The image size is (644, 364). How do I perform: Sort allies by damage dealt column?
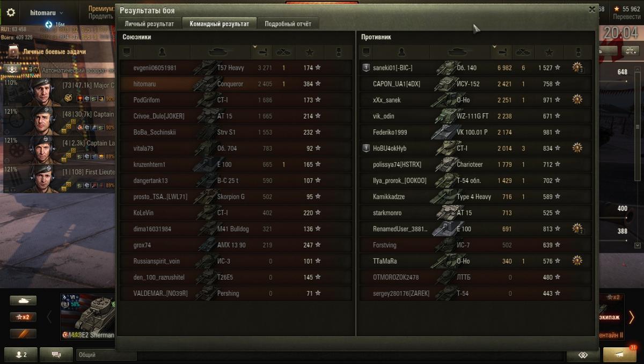(x=262, y=52)
